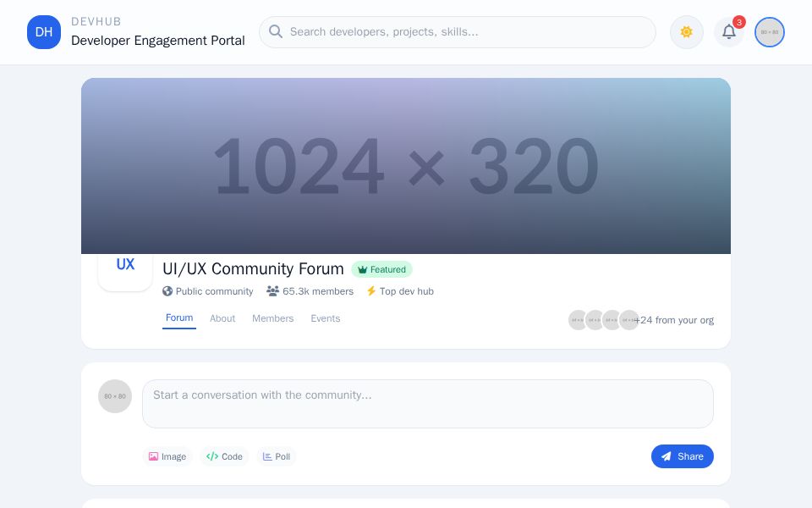812x508 pixels.
Task: Click the Image attachment icon
Action: 154,456
